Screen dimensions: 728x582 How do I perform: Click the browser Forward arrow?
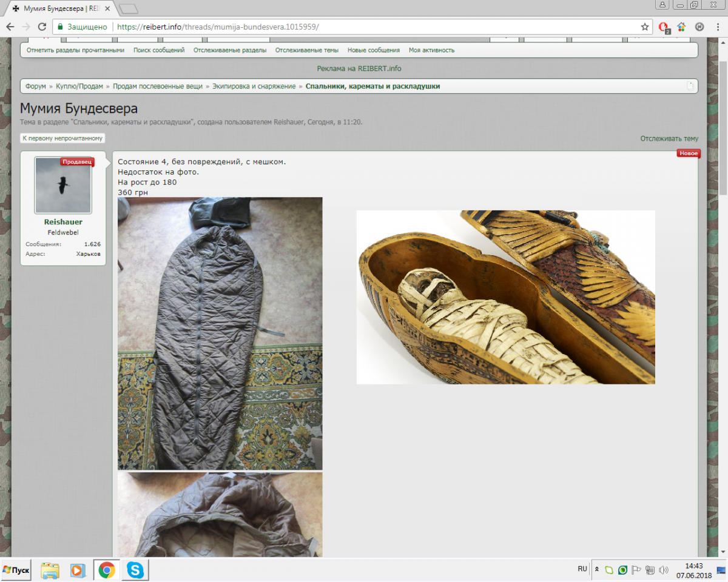(26, 27)
